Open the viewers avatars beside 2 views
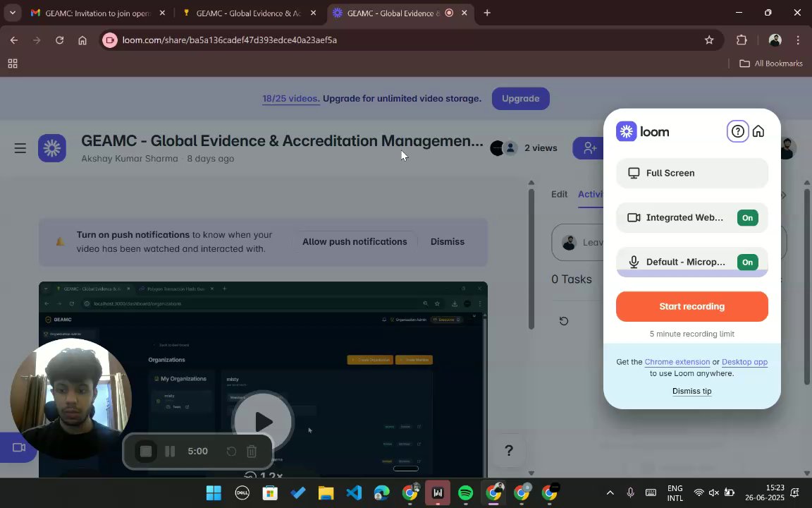The width and height of the screenshot is (812, 508). coord(504,148)
